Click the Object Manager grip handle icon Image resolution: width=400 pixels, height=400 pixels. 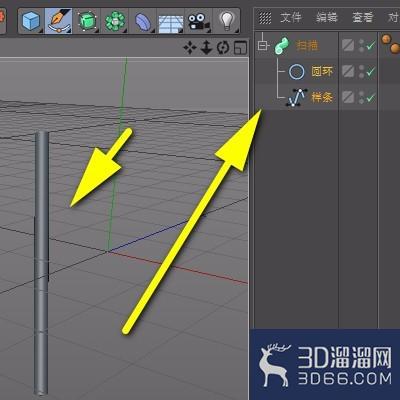click(265, 18)
